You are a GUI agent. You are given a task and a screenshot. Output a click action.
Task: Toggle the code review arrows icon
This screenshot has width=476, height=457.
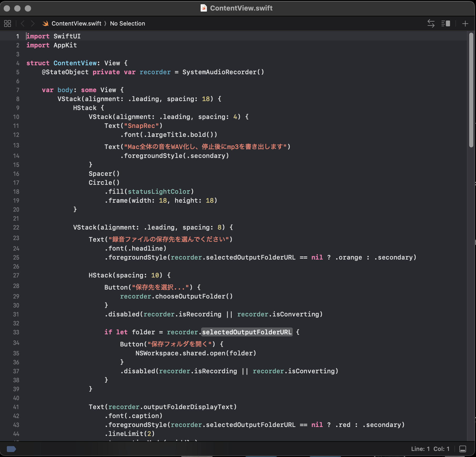tap(431, 23)
